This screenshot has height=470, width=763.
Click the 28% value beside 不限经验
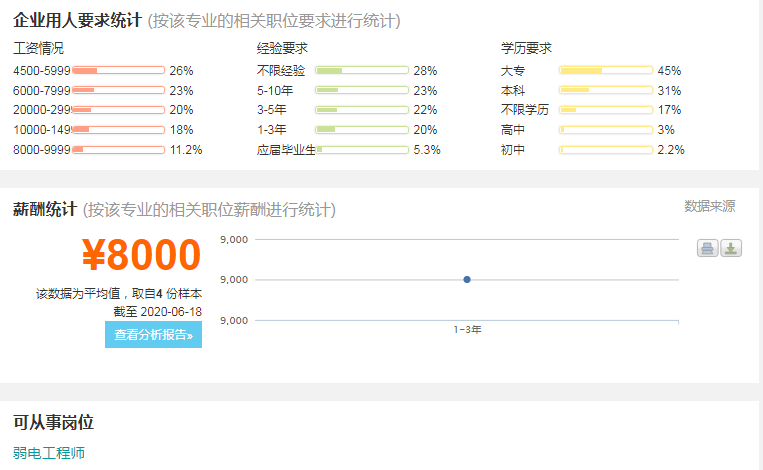(425, 71)
